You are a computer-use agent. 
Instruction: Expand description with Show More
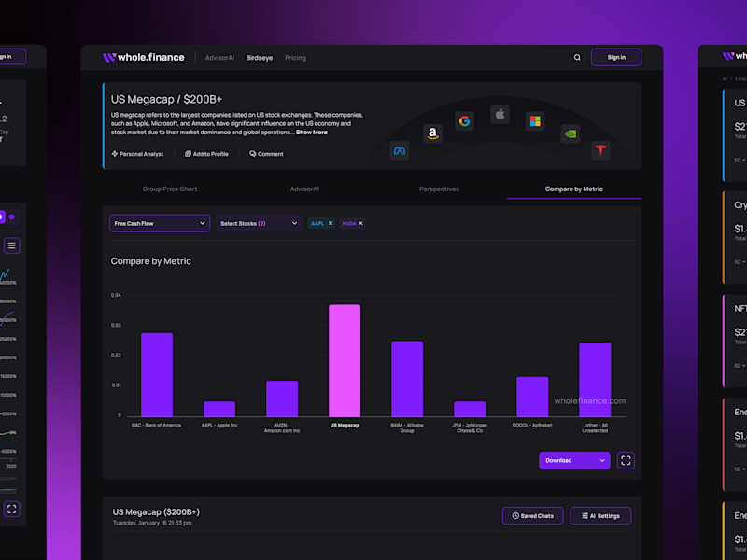[x=312, y=133]
